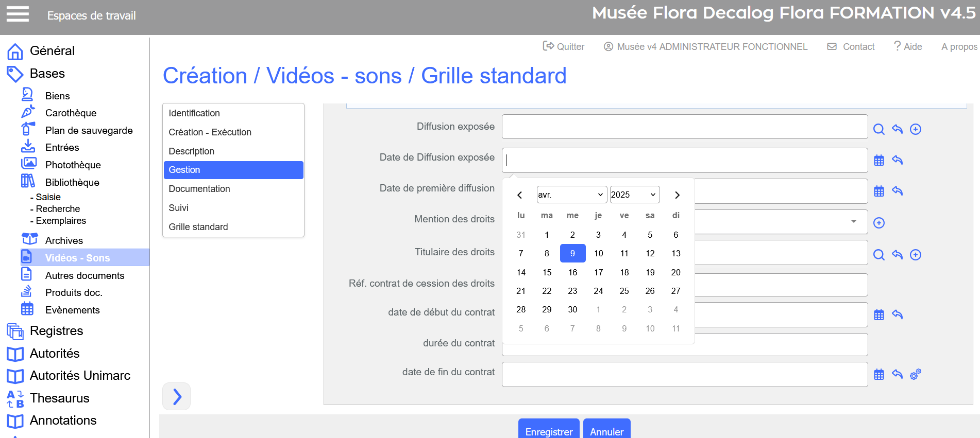Click gears icon beside date de fin du contrat
This screenshot has width=980, height=438.
(915, 374)
